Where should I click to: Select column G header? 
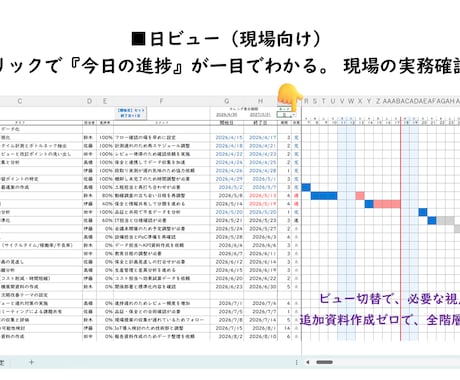(227, 101)
